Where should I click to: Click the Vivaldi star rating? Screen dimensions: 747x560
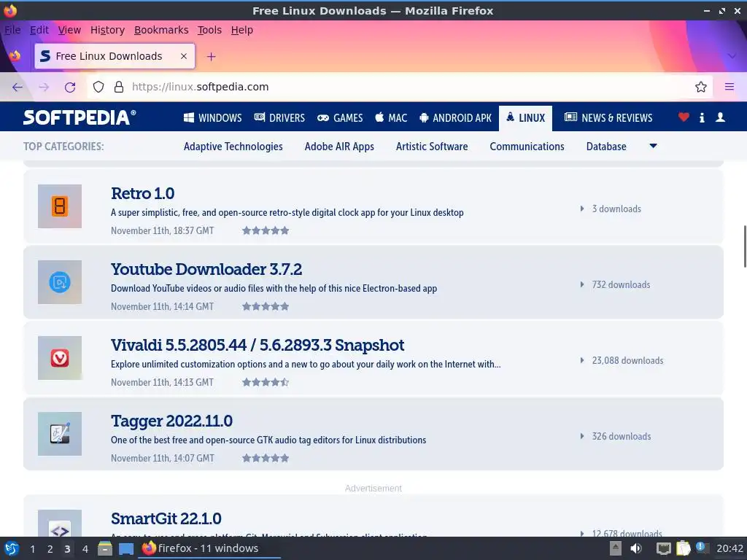pos(266,382)
